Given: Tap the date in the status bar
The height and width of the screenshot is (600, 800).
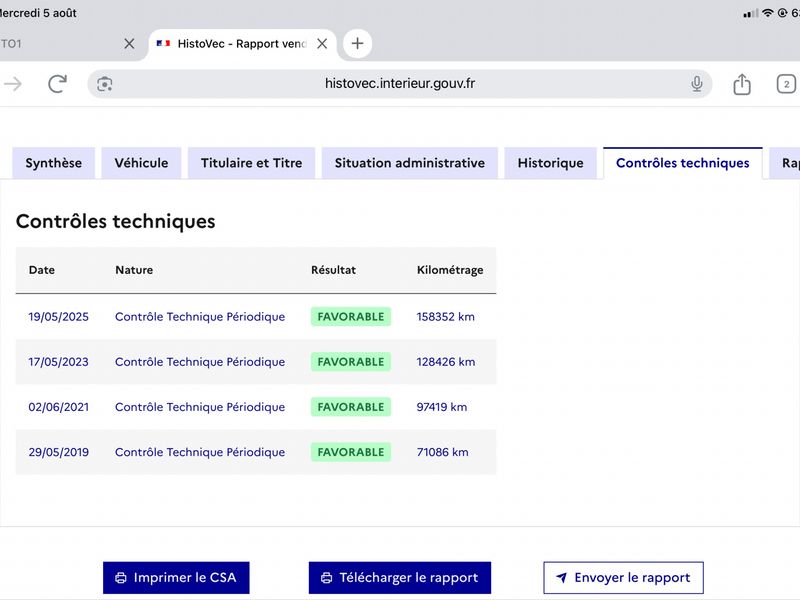Looking at the screenshot, I should click(38, 13).
